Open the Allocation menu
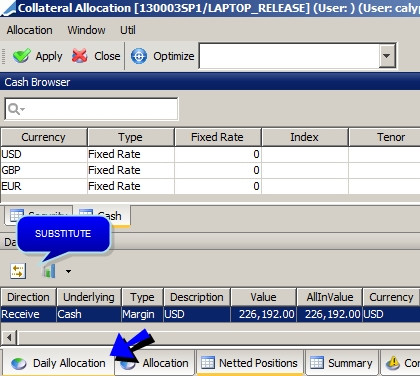420x376 pixels. (29, 30)
